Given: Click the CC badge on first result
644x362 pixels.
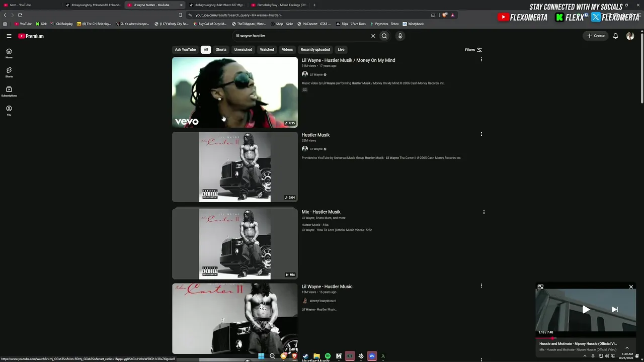Looking at the screenshot, I should coord(304,90).
